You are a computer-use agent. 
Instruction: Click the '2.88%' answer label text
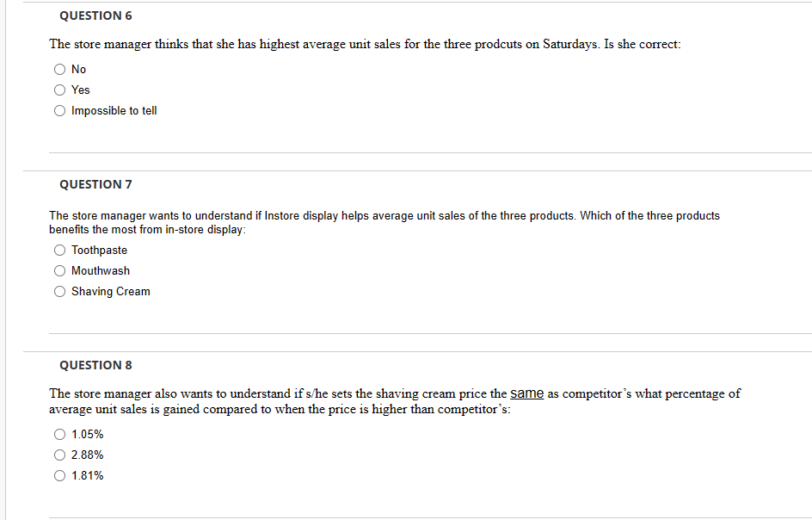pos(88,455)
